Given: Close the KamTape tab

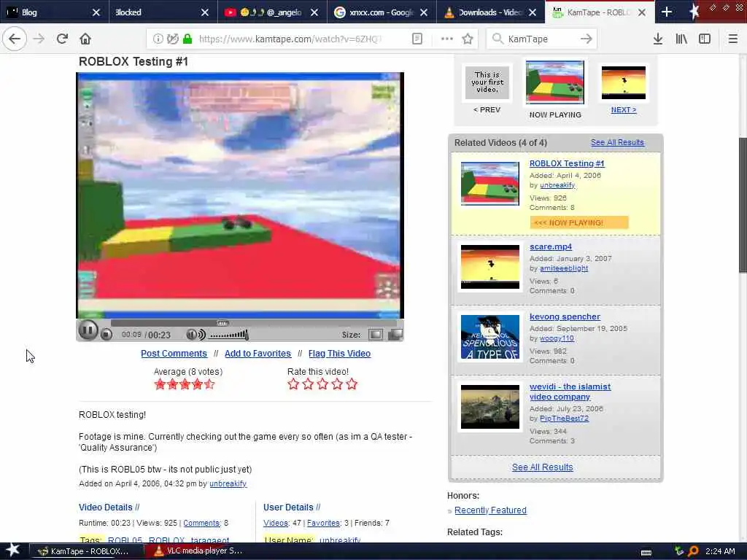Looking at the screenshot, I should (x=642, y=12).
